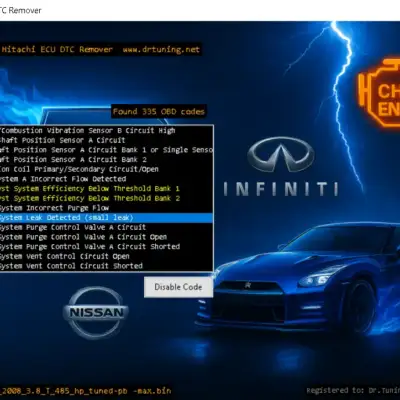Select 'Efficiency Below Threshold Bank 1' row
This screenshot has height=400, width=400.
[106, 189]
